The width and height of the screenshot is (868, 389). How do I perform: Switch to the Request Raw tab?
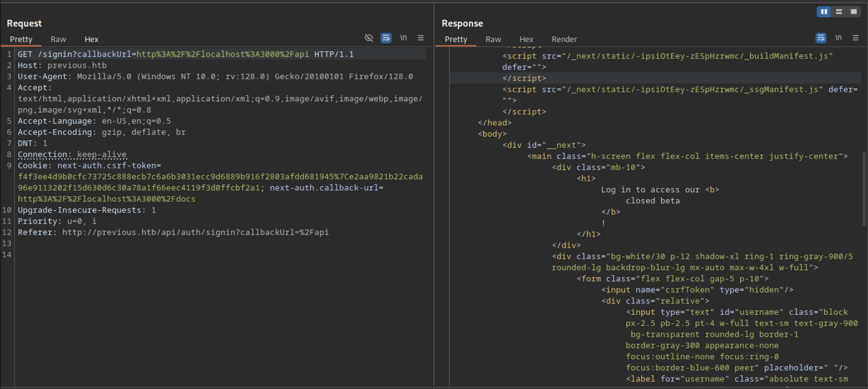pyautogui.click(x=58, y=39)
